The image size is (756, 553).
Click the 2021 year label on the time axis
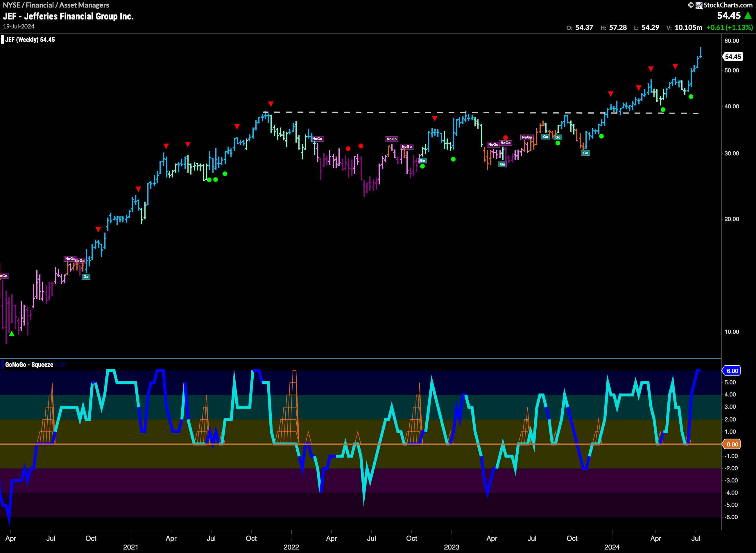tap(130, 547)
